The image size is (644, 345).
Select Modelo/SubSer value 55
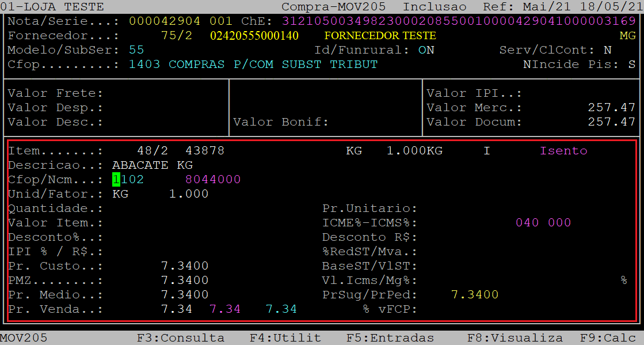click(136, 50)
